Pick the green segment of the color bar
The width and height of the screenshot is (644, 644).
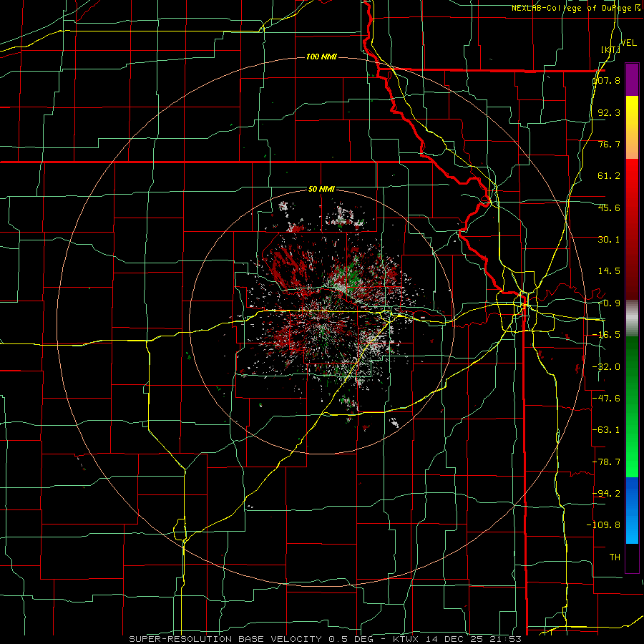(632, 406)
